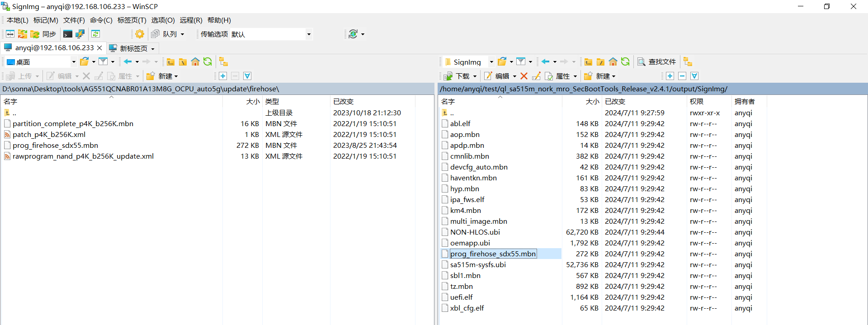Open the transfer options 默认 dropdown
Screen dimensions: 868x325
tap(309, 34)
